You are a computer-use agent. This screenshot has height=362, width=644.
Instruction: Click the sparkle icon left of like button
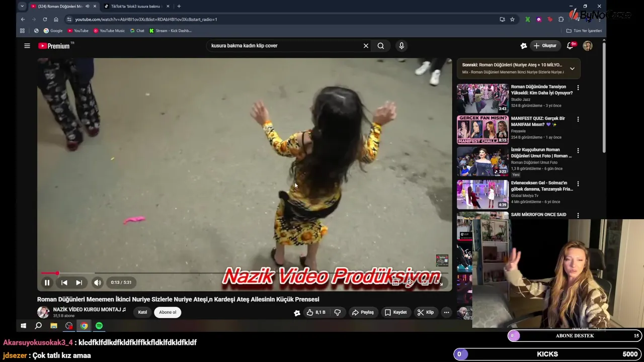(x=297, y=313)
